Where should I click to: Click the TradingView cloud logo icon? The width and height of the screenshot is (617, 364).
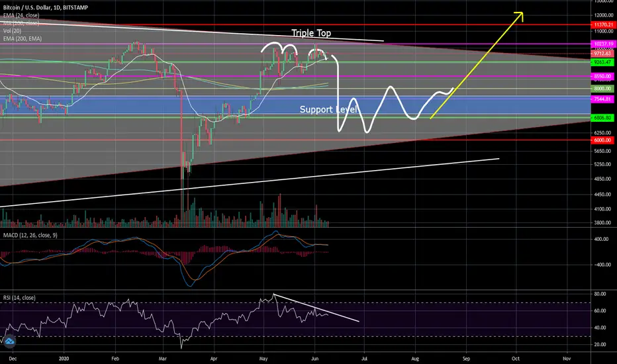(9, 341)
